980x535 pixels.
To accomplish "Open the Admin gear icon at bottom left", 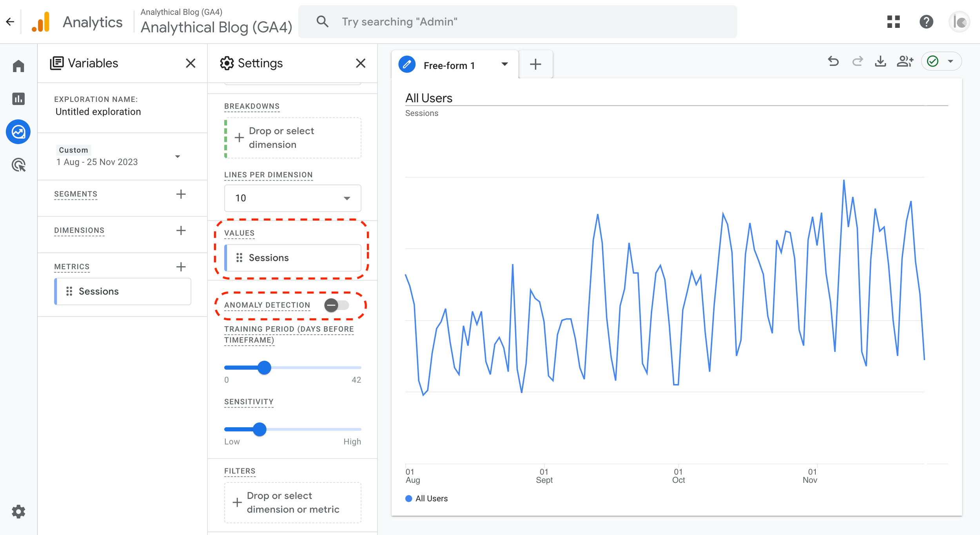I will [x=18, y=511].
